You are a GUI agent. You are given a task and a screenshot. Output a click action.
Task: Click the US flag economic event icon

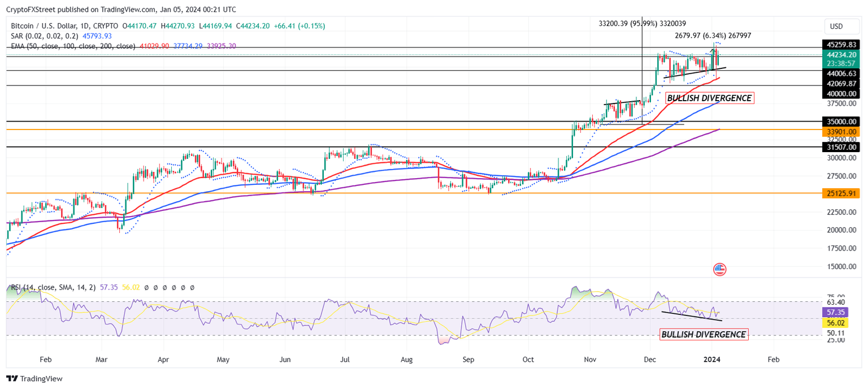pos(719,270)
